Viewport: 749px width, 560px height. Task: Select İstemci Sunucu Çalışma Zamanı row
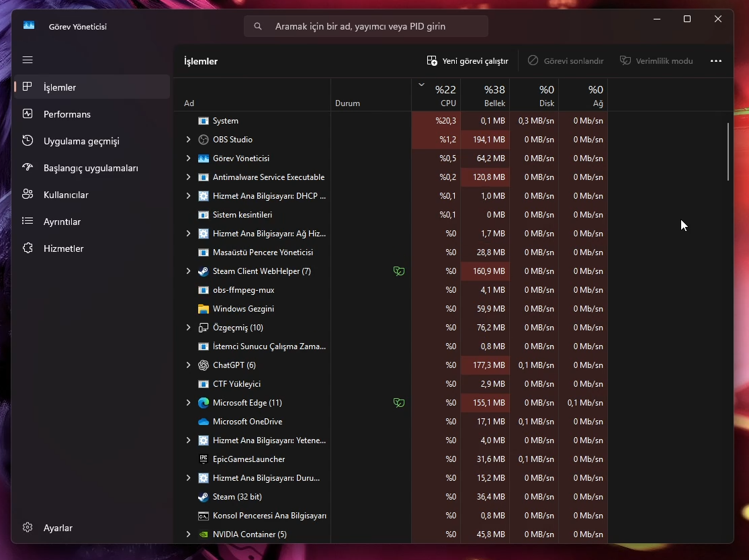click(391, 346)
